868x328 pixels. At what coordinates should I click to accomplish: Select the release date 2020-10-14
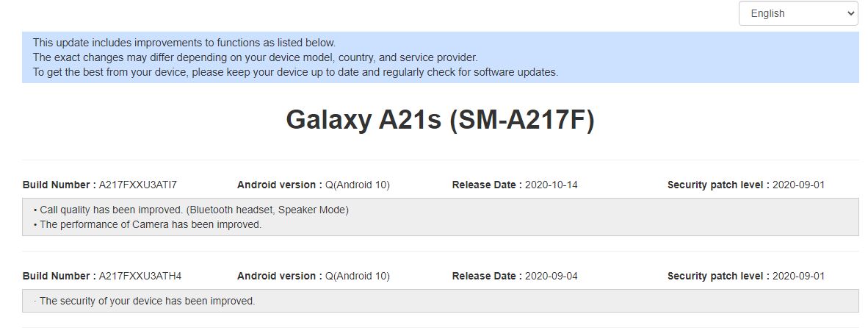(551, 185)
